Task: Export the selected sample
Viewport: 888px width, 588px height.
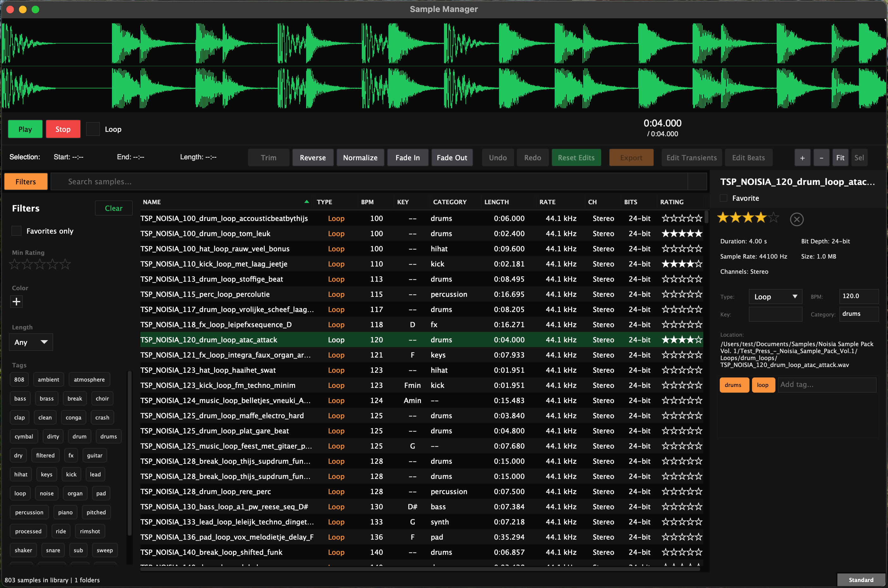Action: tap(631, 157)
